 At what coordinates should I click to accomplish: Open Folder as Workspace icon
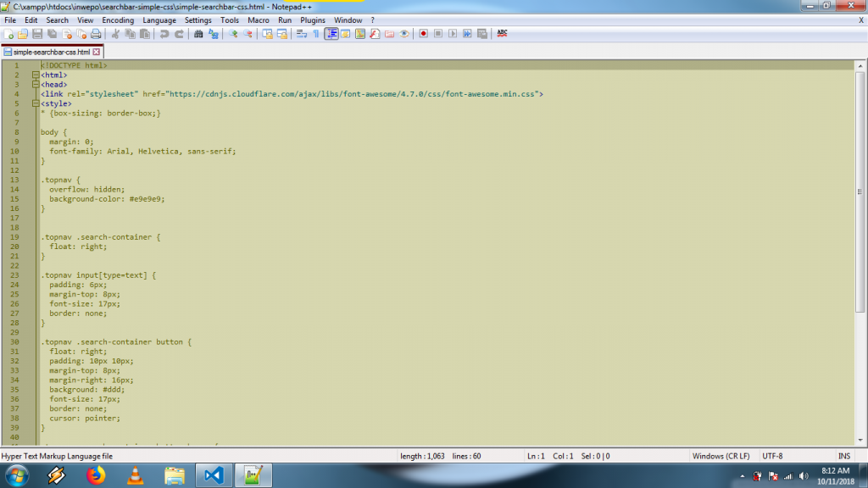click(x=389, y=34)
